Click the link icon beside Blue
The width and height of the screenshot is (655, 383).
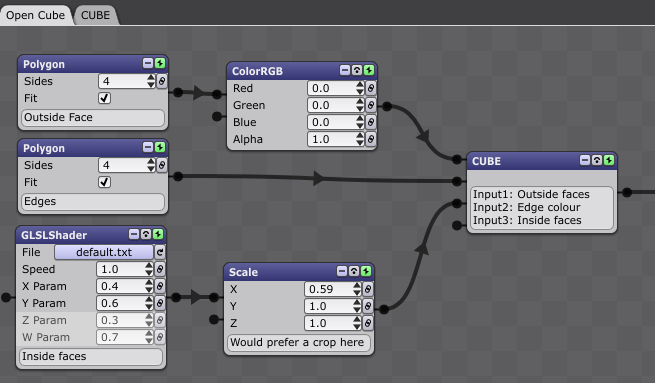[x=371, y=122]
